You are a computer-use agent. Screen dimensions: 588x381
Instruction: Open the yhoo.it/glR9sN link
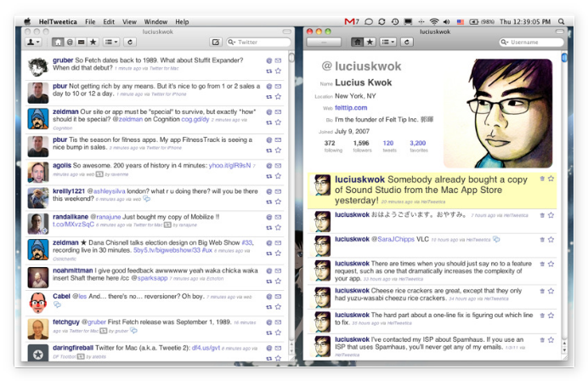pos(229,166)
